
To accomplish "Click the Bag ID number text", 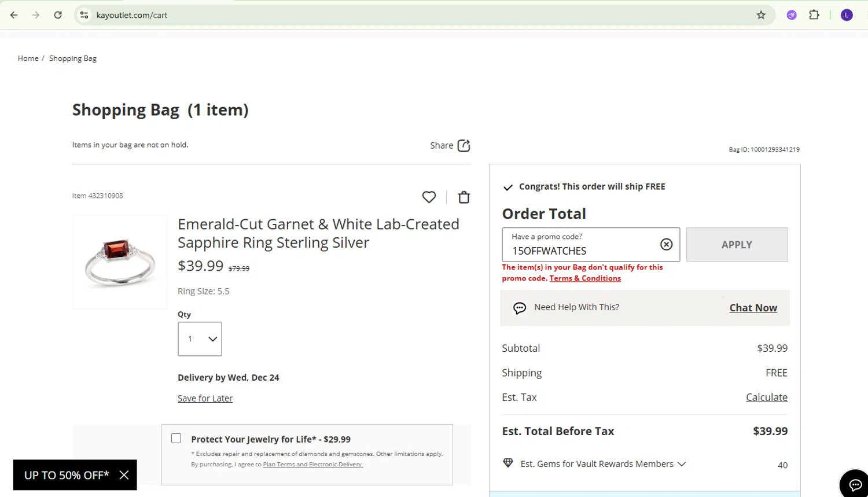I will tap(764, 149).
